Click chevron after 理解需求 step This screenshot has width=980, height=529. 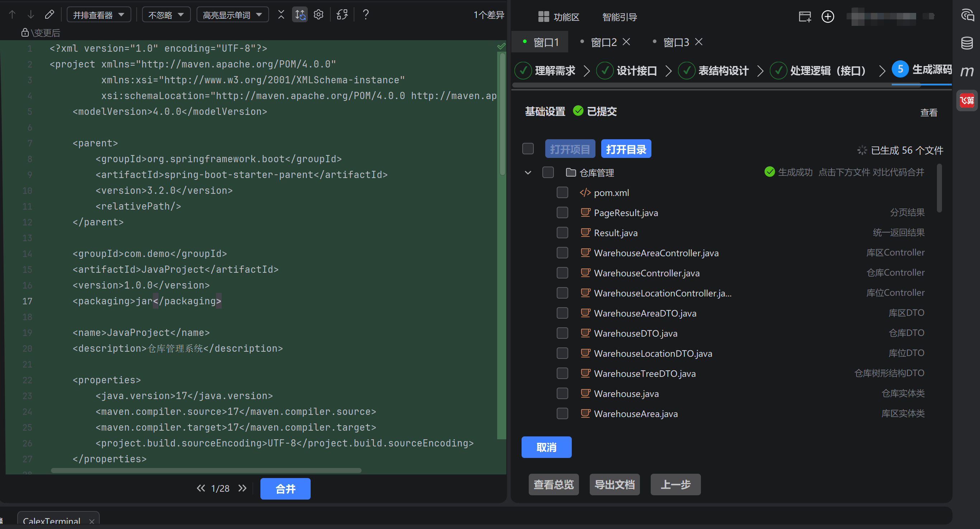(586, 70)
